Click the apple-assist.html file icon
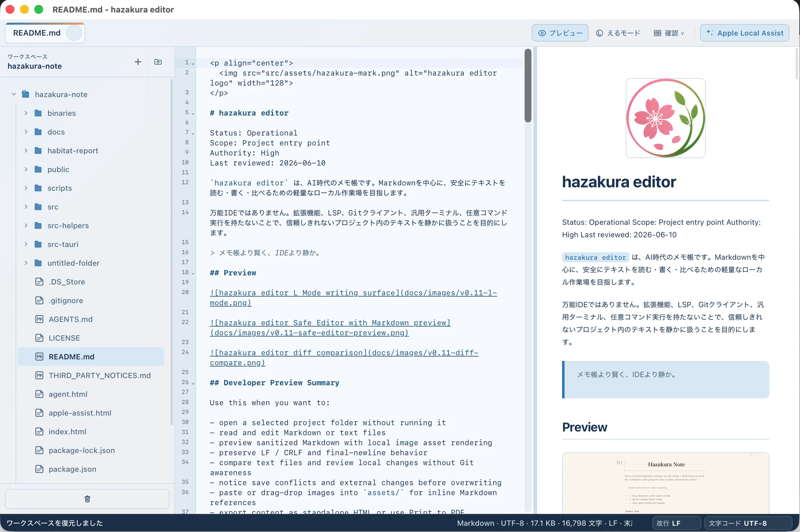Viewport: 800px width, 532px height. click(39, 412)
